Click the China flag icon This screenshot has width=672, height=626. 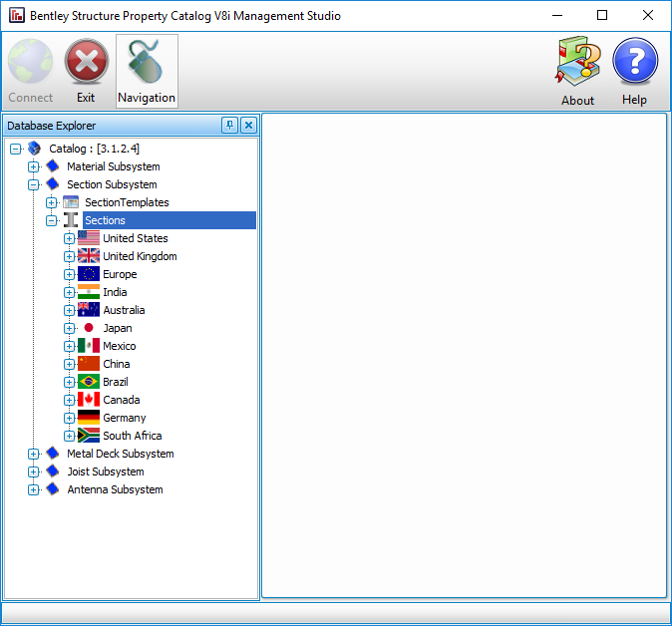[x=89, y=364]
